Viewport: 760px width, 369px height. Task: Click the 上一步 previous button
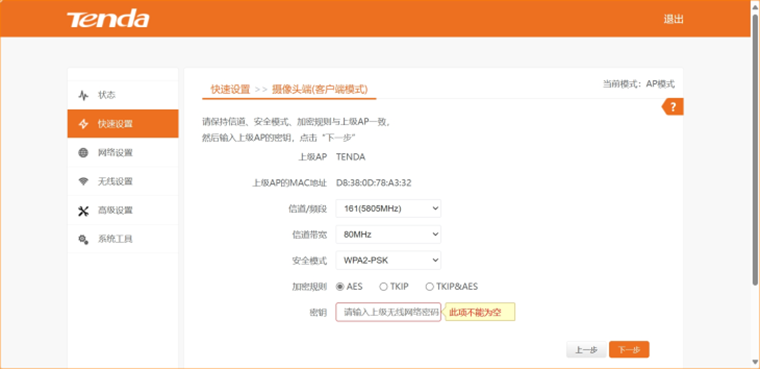click(586, 350)
